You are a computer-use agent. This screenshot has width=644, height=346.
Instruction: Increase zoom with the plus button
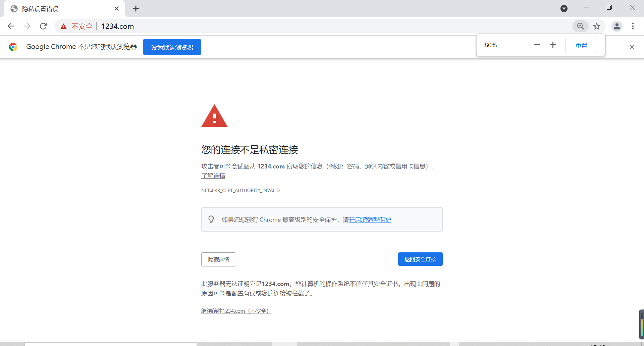pyautogui.click(x=553, y=45)
